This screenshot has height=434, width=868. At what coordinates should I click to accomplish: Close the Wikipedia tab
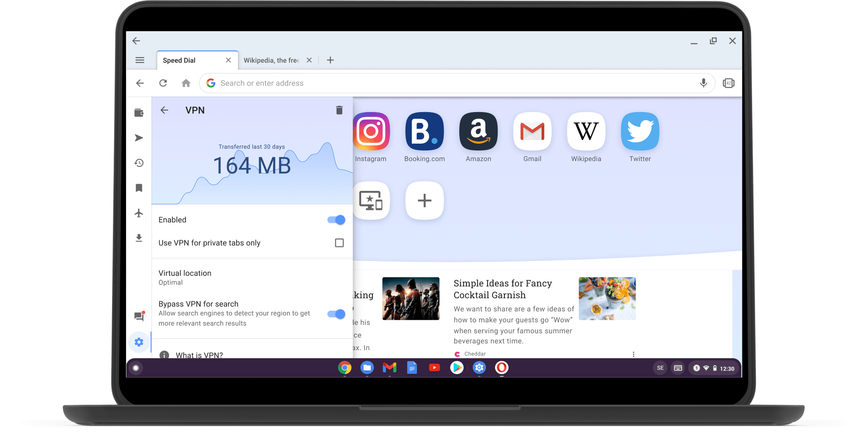[309, 60]
